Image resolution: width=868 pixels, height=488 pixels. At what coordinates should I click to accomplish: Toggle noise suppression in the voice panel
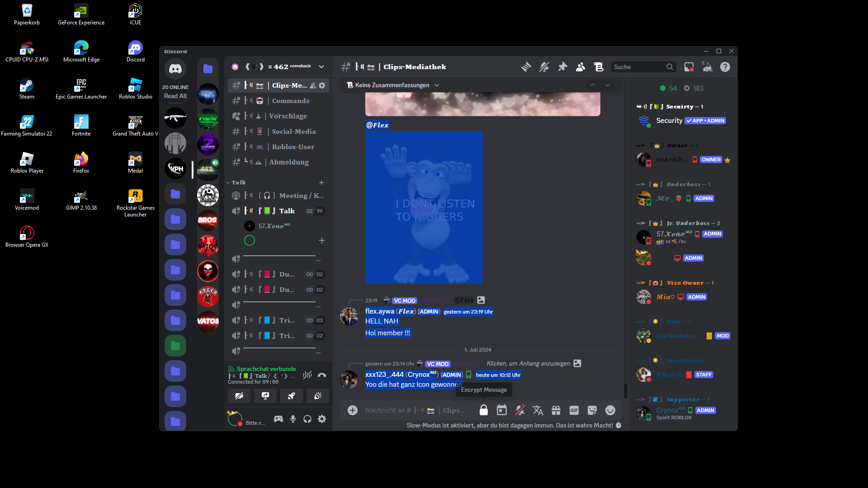click(307, 375)
